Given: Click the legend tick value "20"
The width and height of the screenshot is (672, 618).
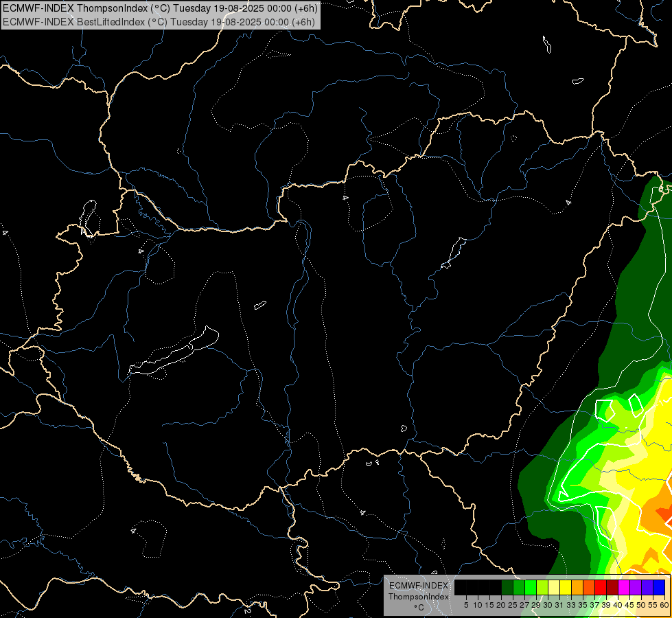Looking at the screenshot, I should click(x=501, y=605).
